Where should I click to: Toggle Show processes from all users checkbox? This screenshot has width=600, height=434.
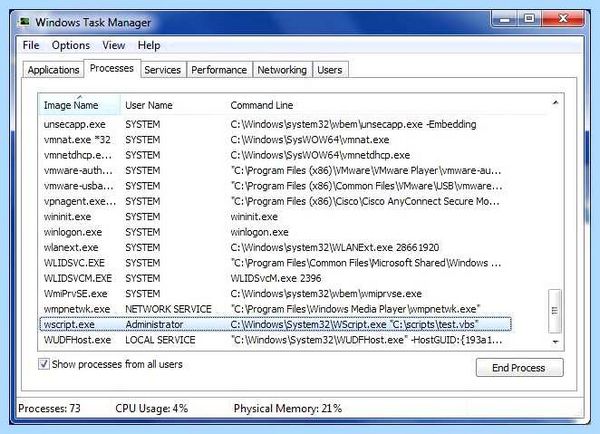coord(44,364)
